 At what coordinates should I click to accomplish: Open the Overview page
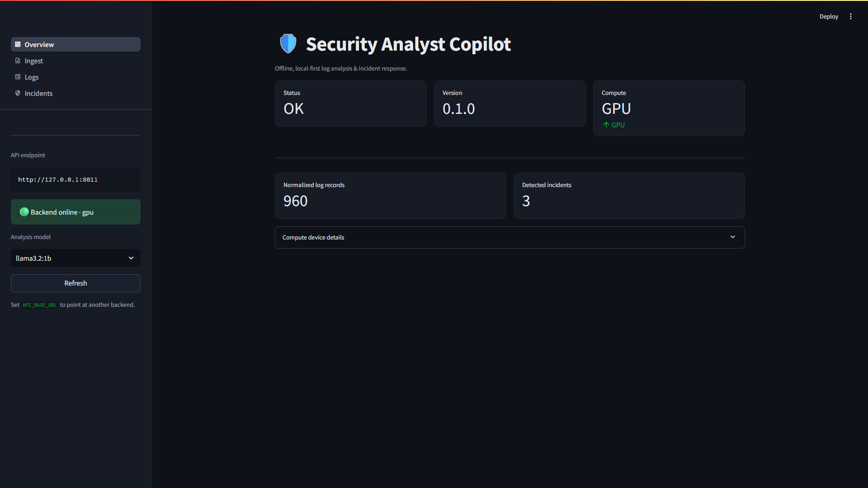(x=75, y=44)
